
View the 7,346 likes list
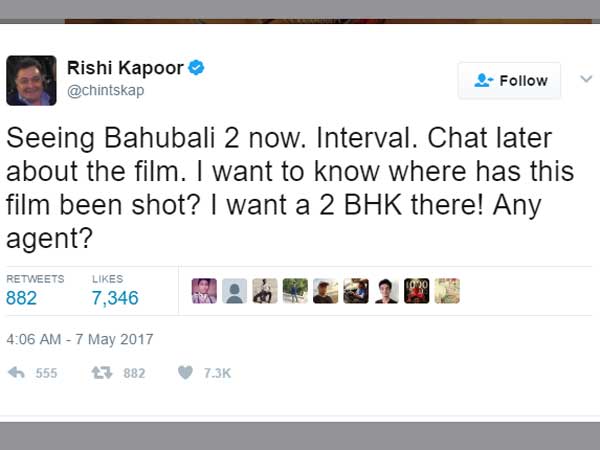(x=115, y=298)
